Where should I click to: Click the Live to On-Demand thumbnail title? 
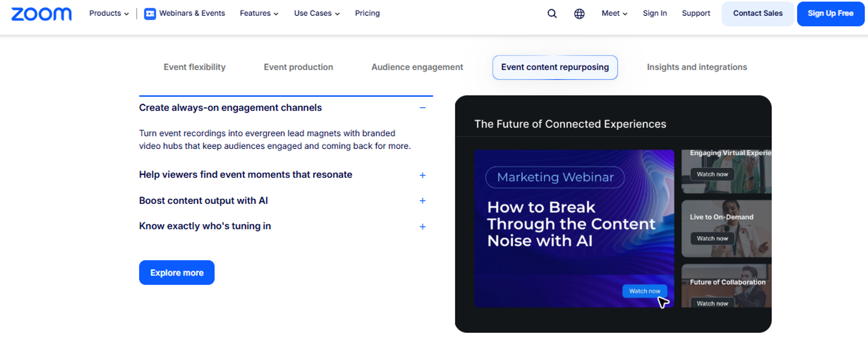click(722, 217)
